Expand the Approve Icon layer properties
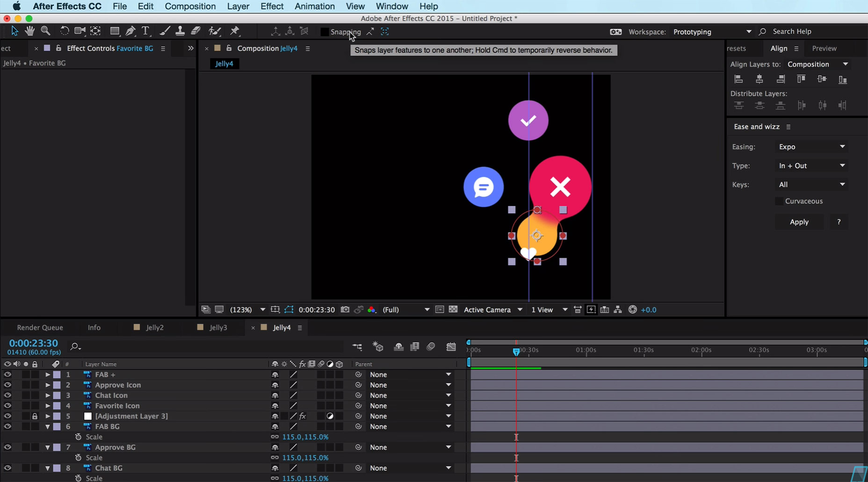Image resolution: width=868 pixels, height=482 pixels. (47, 385)
